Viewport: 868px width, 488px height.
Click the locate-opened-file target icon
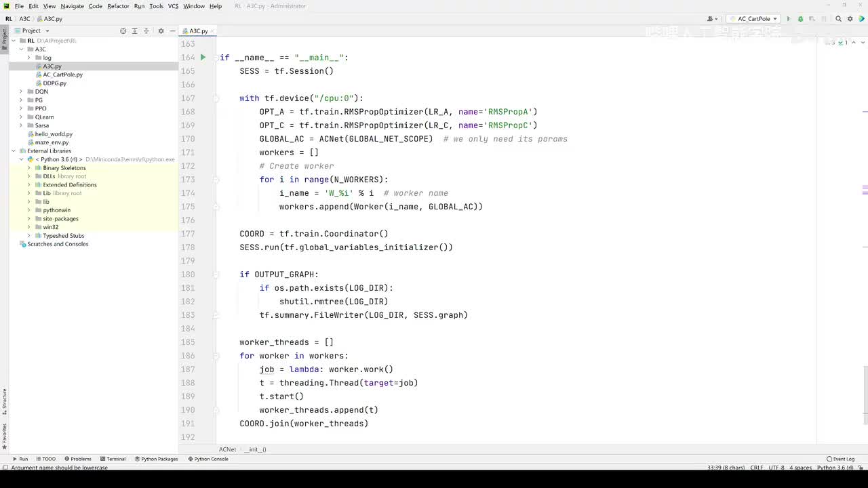(123, 30)
